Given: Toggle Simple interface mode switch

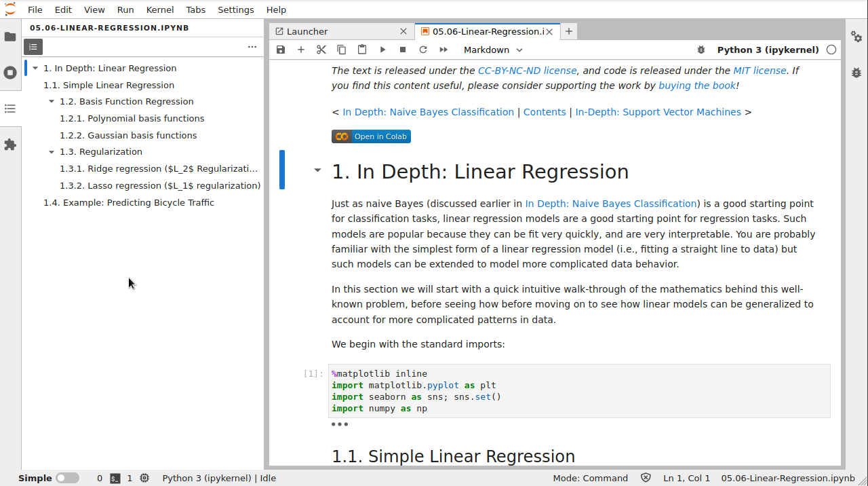Looking at the screenshot, I should click(x=68, y=478).
